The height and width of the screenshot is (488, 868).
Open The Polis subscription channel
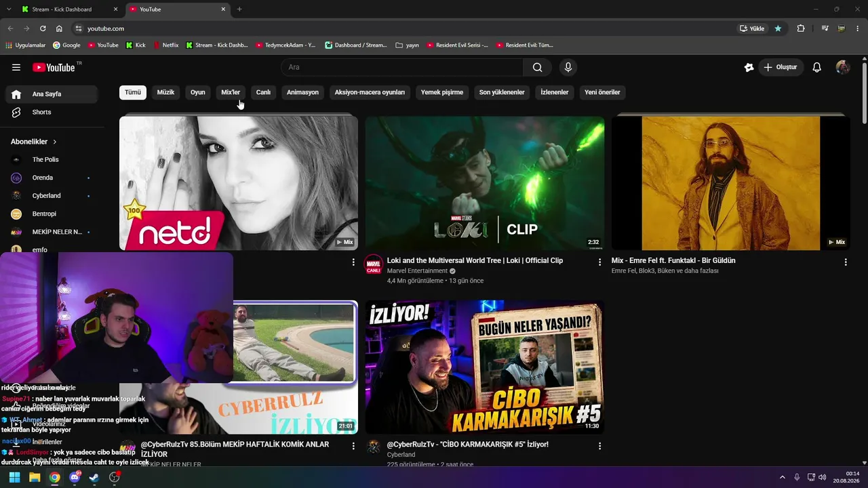pos(52,159)
